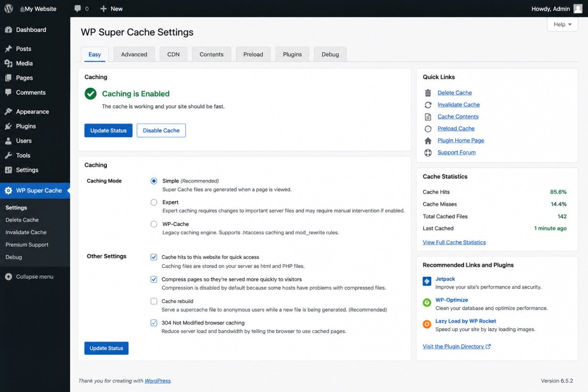Click the Pages icon in sidebar

point(8,78)
